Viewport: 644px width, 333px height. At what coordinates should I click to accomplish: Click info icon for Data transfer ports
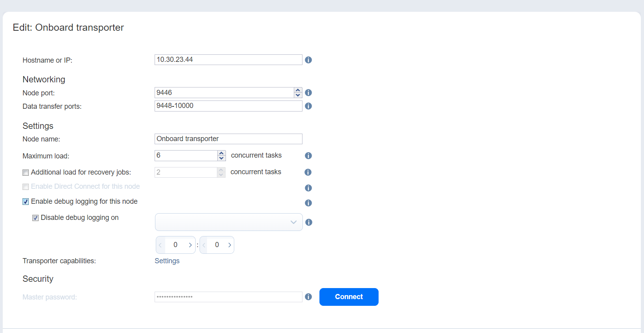coord(308,106)
